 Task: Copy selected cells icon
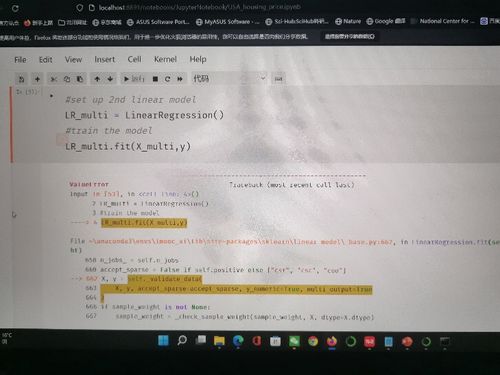click(67, 79)
